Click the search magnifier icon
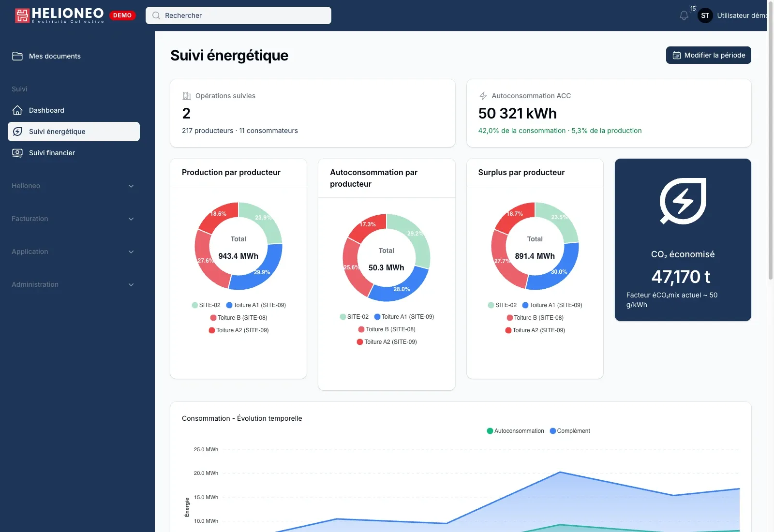Image resolution: width=774 pixels, height=532 pixels. point(156,15)
